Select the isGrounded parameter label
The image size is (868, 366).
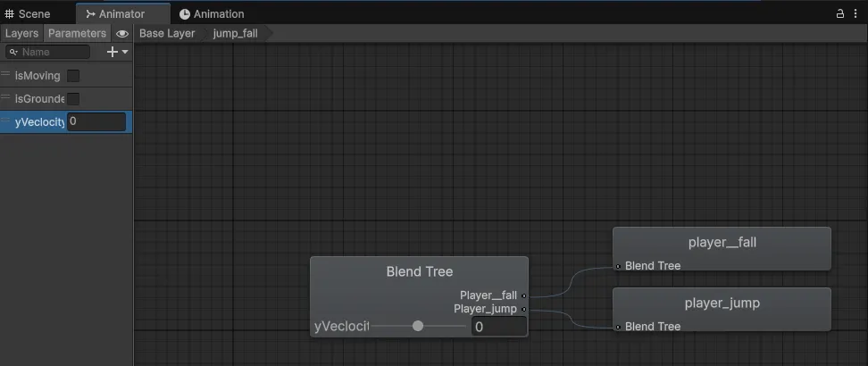40,99
